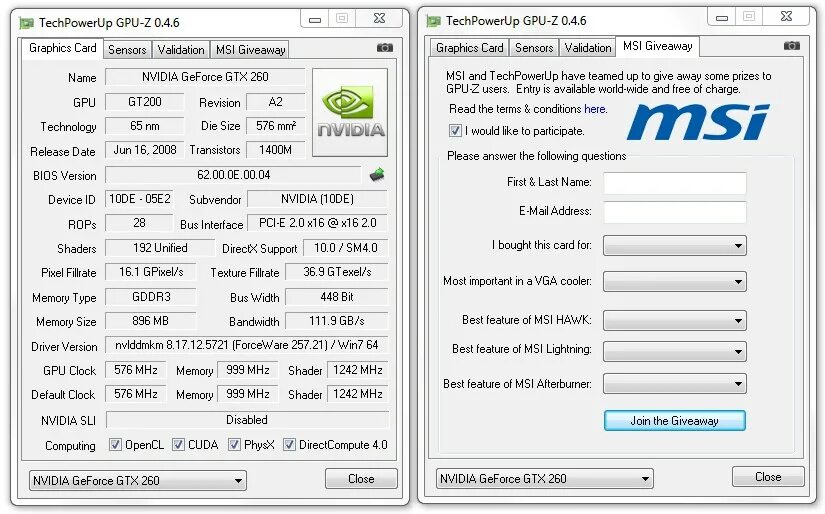Click Transistors value '1400M'
The image size is (825, 514).
276,150
